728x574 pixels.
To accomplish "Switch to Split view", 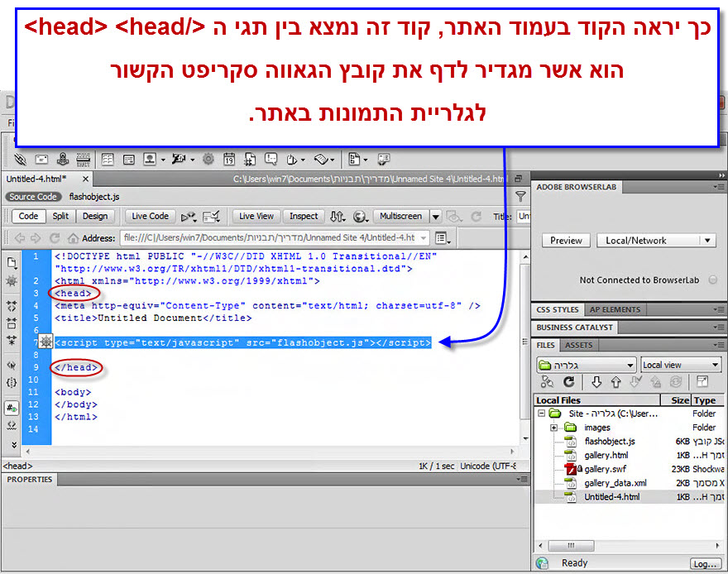I will [60, 216].
